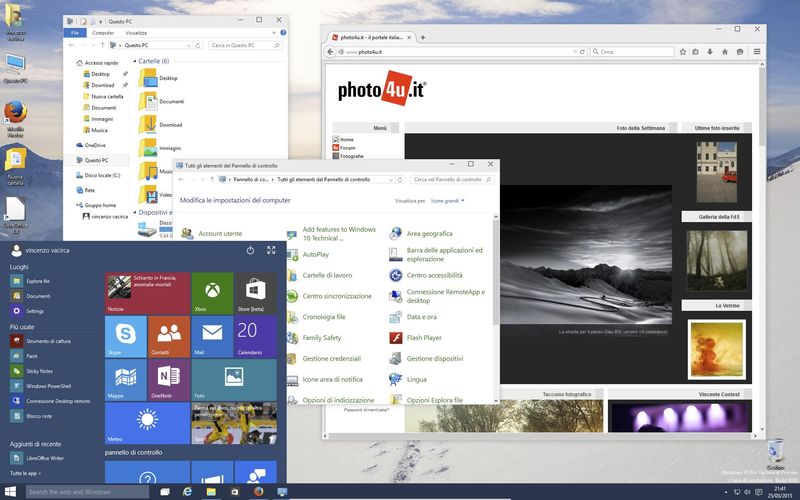
Task: Click the Task View taskbar button
Action: click(x=164, y=492)
